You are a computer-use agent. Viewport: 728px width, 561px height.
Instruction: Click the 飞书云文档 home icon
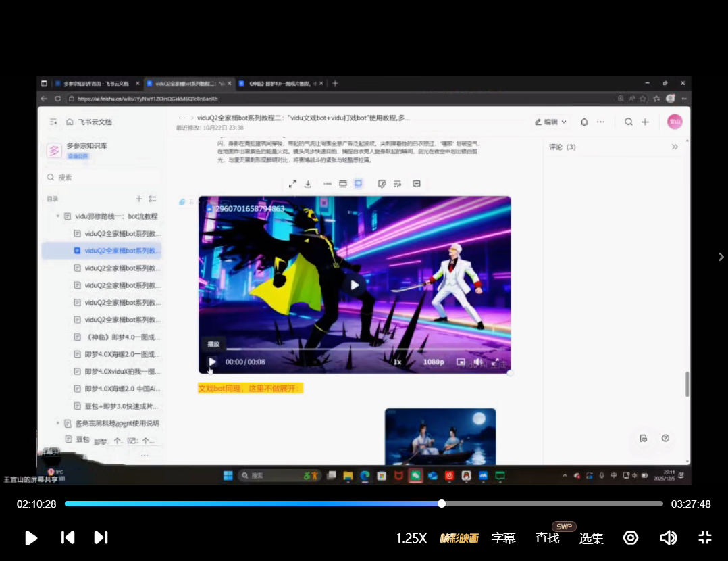point(70,122)
